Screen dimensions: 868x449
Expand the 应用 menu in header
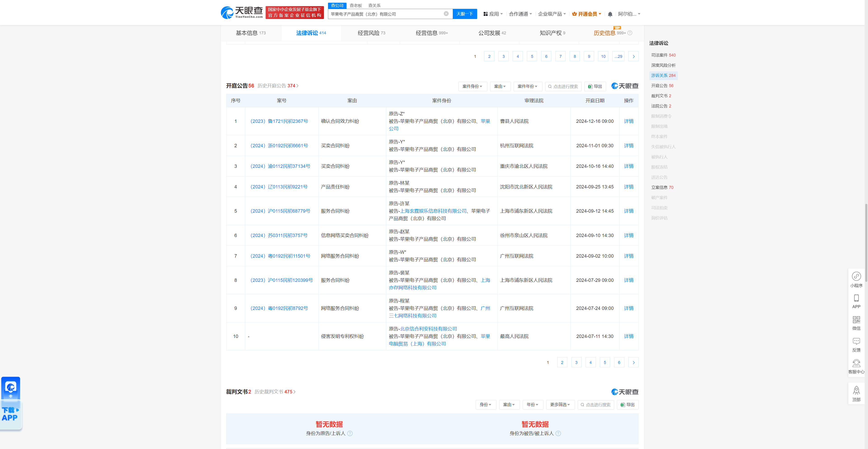point(493,14)
